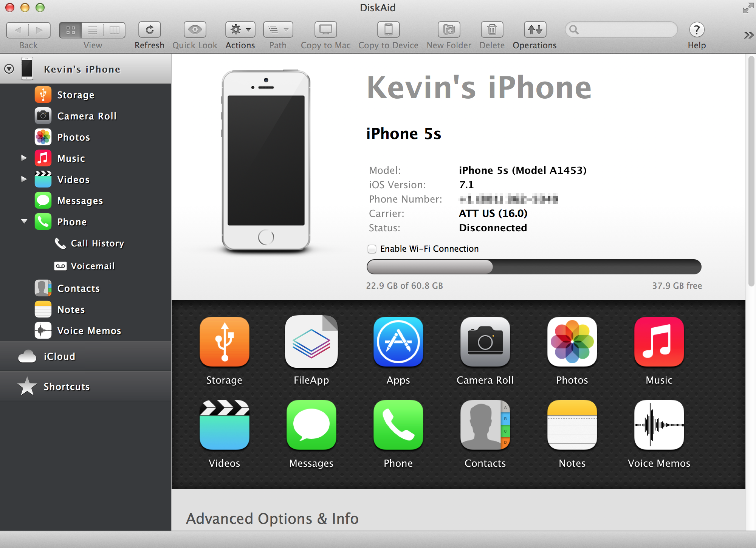Click the "iPhone 5s (Model A1453)" value

[x=523, y=170]
